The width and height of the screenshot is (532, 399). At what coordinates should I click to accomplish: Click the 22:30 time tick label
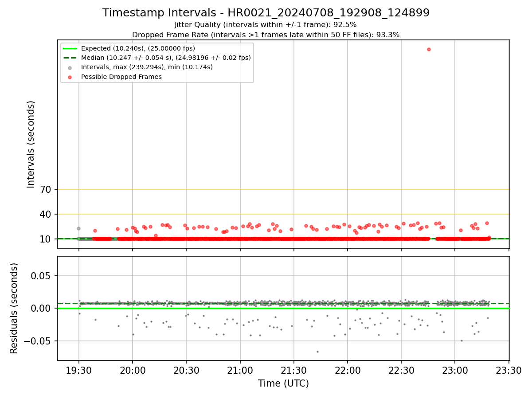click(x=401, y=370)
